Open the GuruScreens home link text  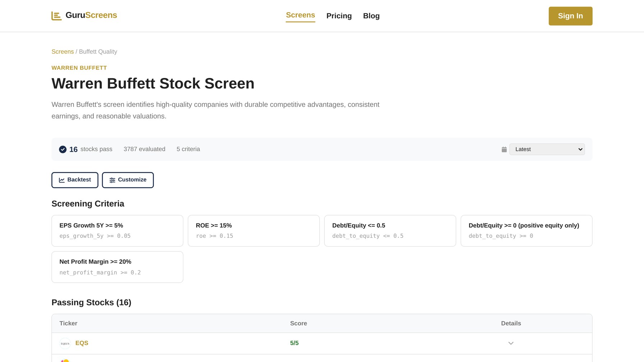tap(91, 15)
